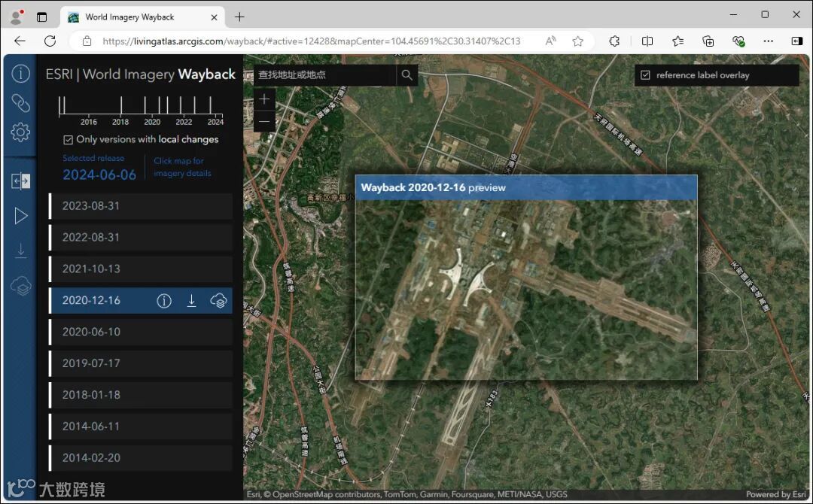Click the selected release date 2024-06-06

[x=99, y=175]
